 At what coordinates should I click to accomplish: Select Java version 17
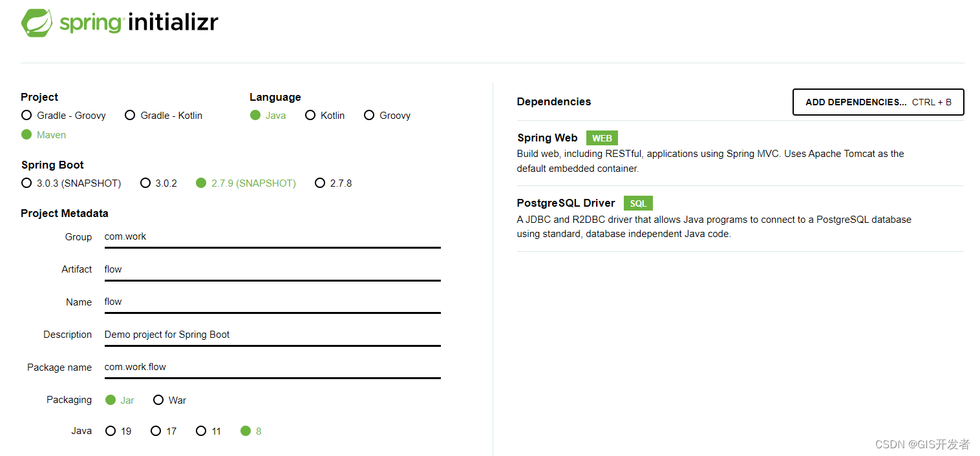coord(155,430)
